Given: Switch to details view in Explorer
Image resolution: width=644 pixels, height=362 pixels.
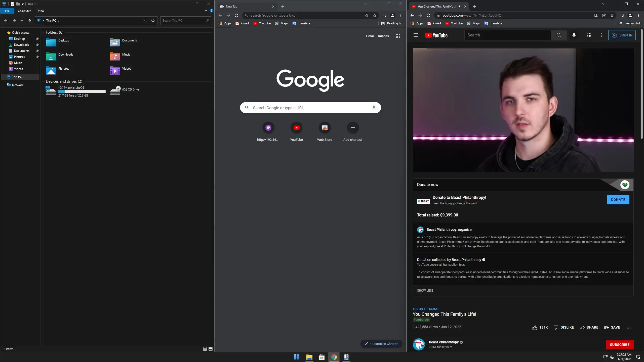Looking at the screenshot, I should (205, 349).
